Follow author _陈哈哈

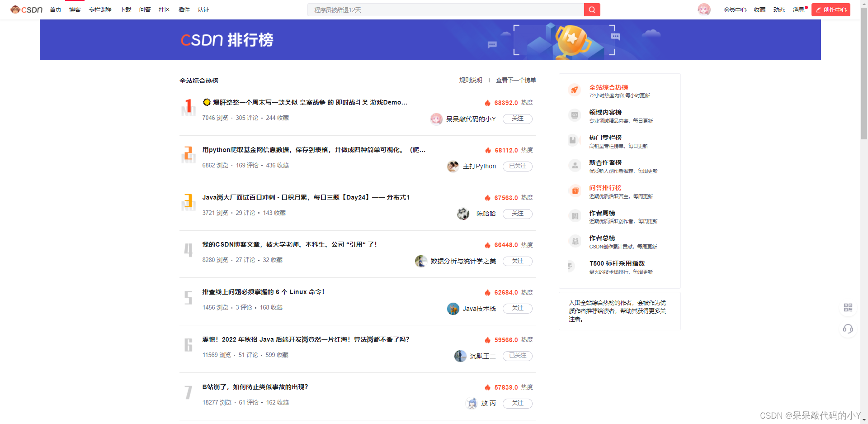518,214
